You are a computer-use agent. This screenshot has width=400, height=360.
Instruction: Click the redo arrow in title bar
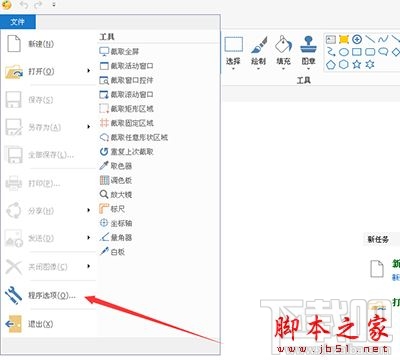(x=39, y=5)
